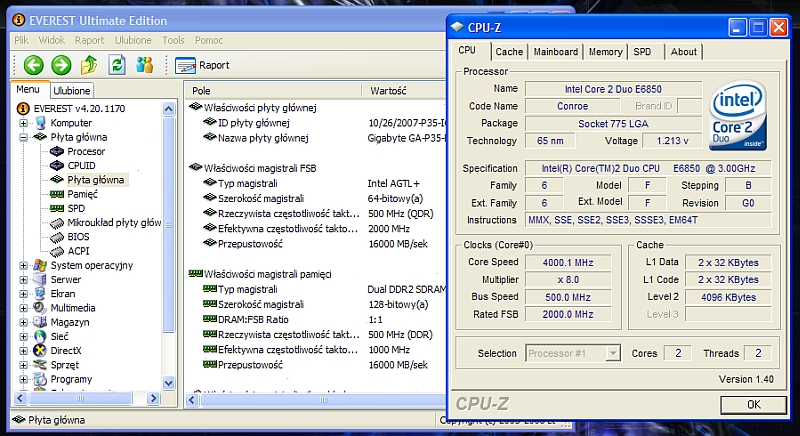Open the Processor #1 selection dropdown
Viewport: 800px width, 436px height.
(x=613, y=353)
